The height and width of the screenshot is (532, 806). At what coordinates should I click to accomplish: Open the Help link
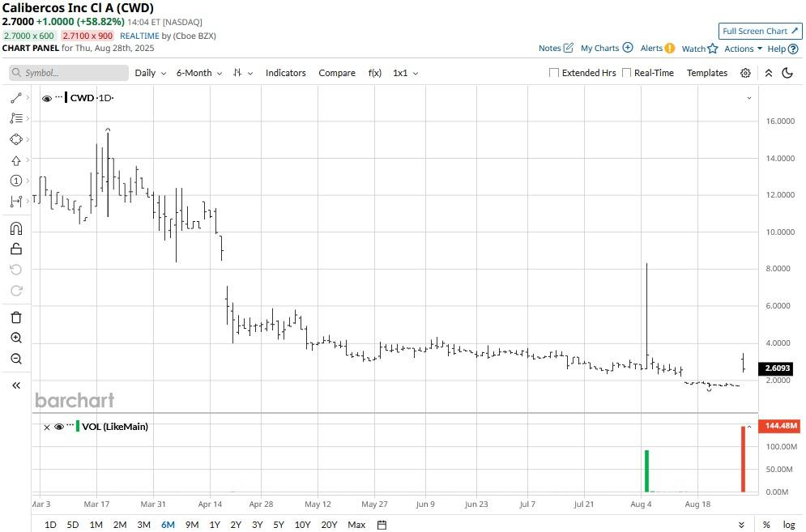click(x=783, y=49)
